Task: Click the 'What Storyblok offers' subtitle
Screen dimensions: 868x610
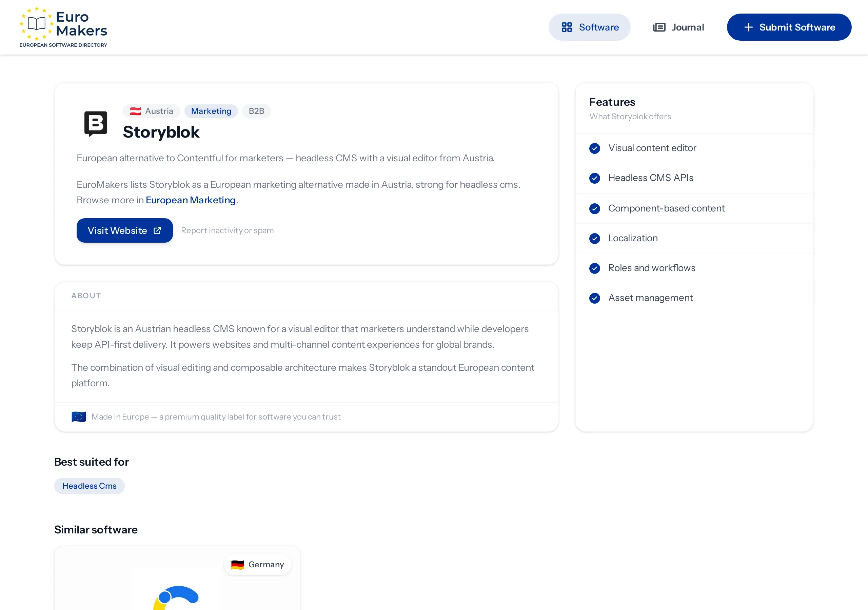Action: point(630,116)
